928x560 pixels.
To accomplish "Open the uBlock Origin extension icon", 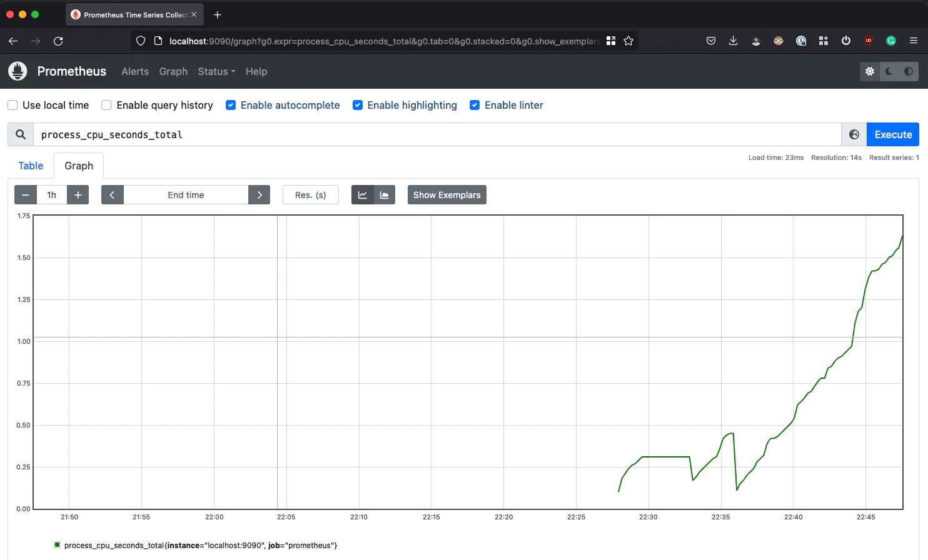I will tap(869, 41).
